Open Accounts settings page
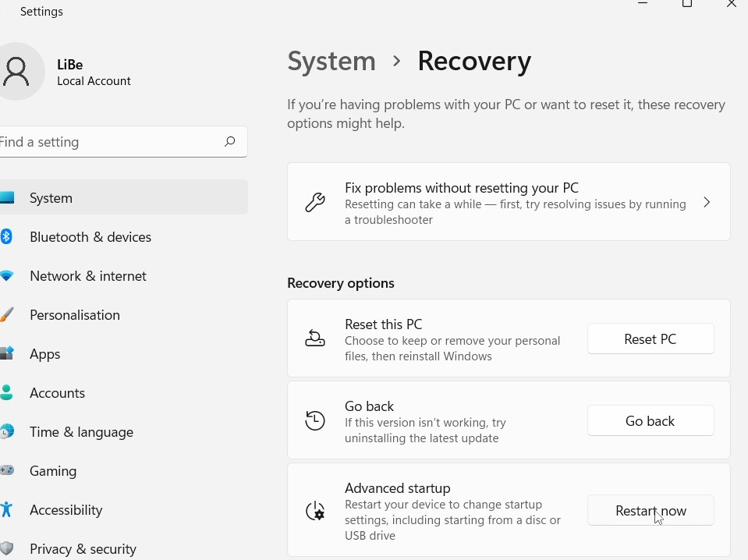This screenshot has height=560, width=748. 57,393
